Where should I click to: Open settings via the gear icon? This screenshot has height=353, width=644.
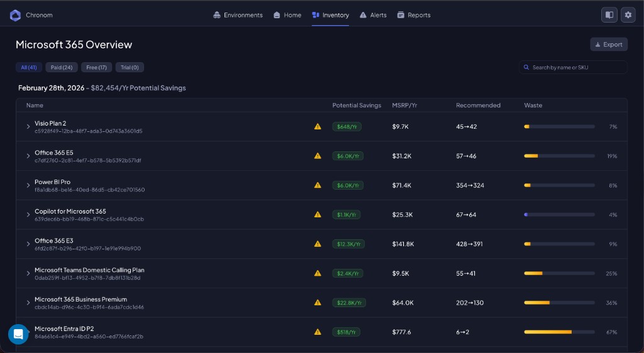pos(628,15)
